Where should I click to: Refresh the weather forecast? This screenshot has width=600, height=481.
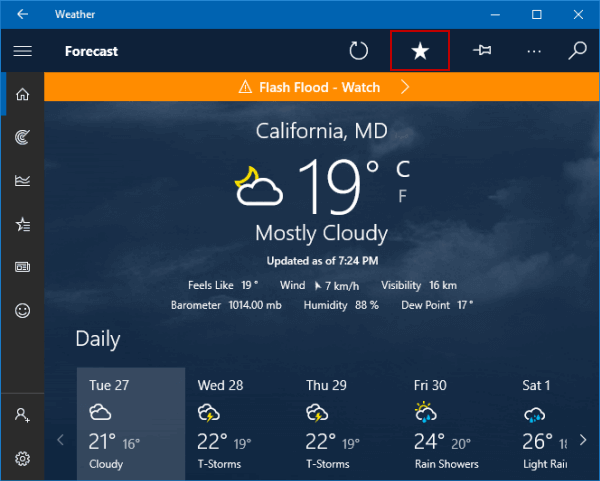pos(359,51)
